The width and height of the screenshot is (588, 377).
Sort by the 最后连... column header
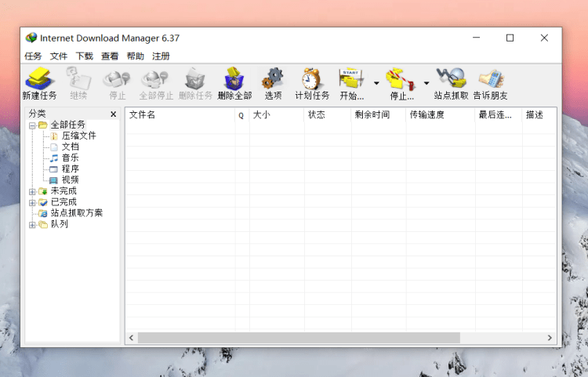[x=499, y=114]
